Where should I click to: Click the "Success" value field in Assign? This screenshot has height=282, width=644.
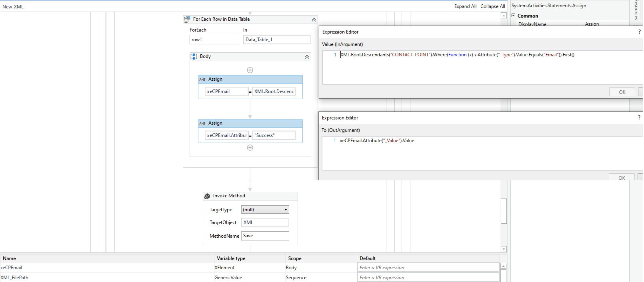click(x=274, y=135)
